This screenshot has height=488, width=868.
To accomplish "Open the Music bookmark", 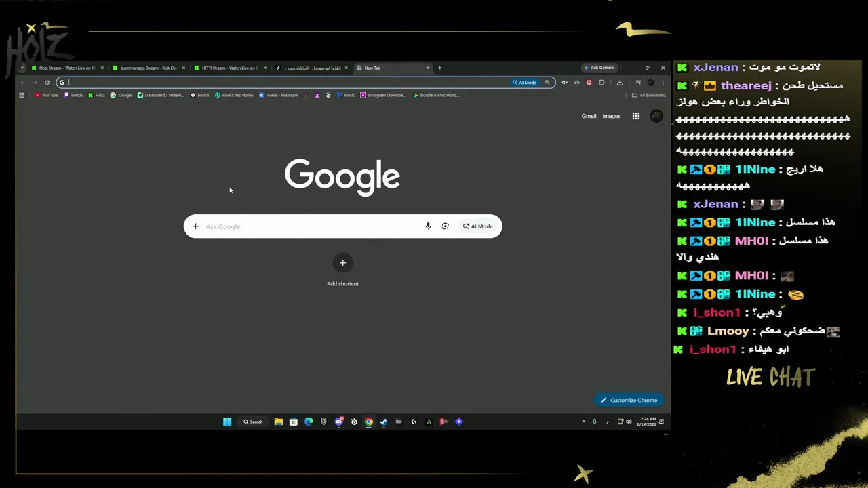I will pyautogui.click(x=346, y=96).
